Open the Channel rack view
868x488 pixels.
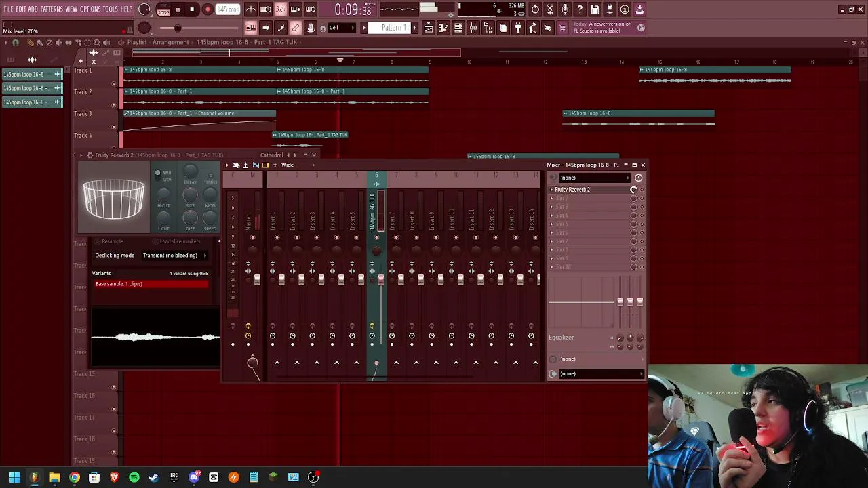[458, 28]
